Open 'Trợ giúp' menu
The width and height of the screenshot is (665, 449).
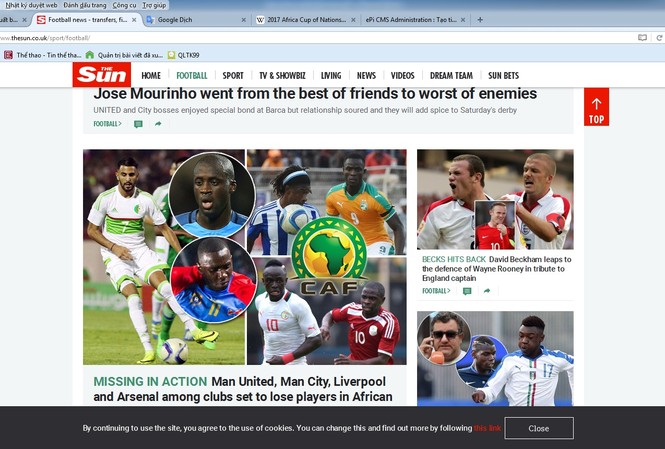[154, 5]
